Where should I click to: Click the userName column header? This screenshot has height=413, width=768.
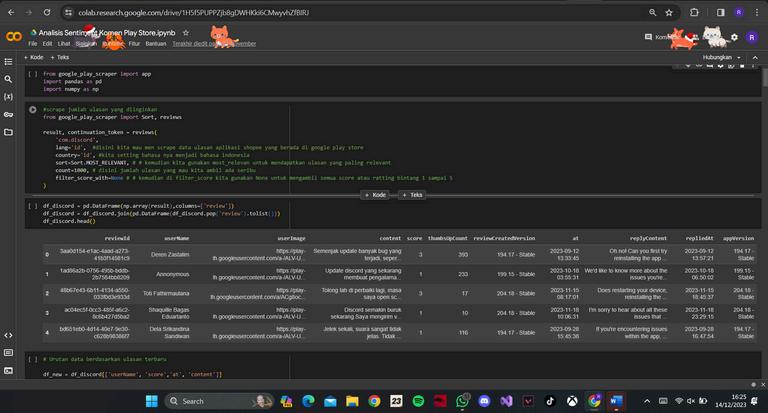[176, 238]
